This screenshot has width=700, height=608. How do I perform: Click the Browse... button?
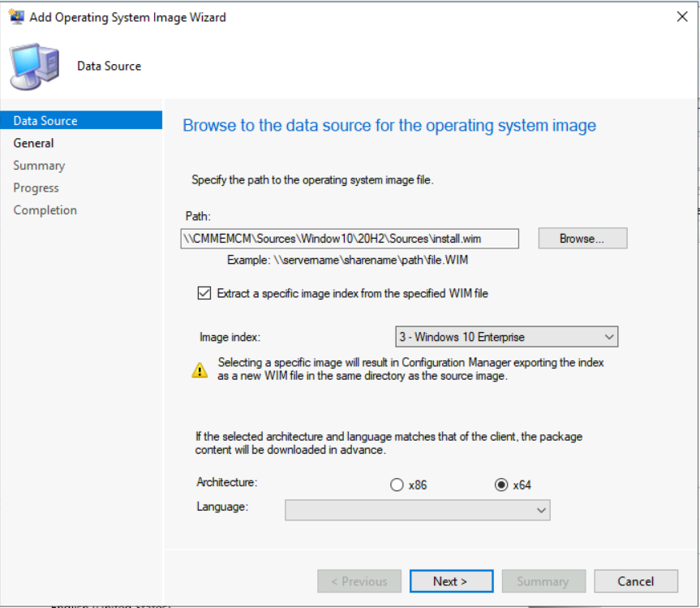click(x=582, y=239)
